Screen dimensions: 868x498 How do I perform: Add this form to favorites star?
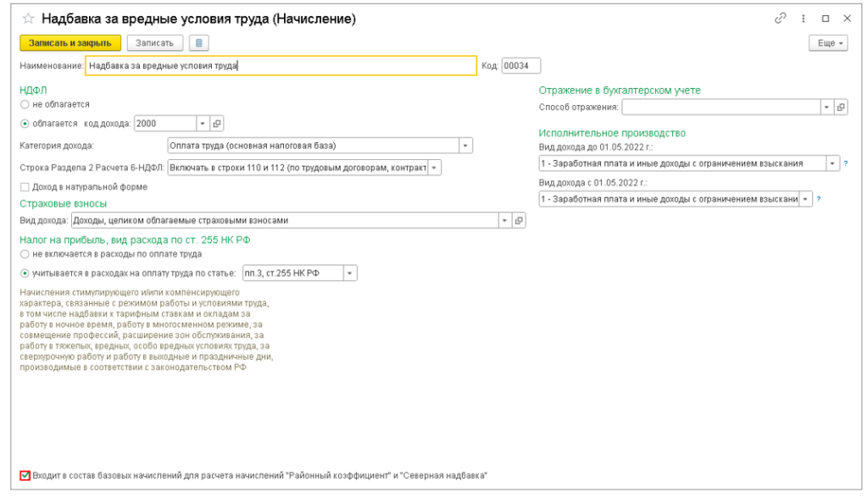click(28, 18)
